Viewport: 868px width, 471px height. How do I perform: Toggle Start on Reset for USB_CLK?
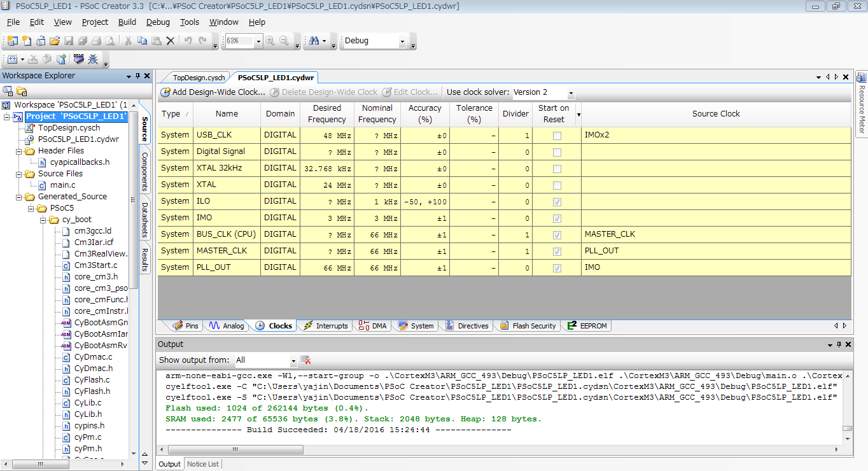pos(557,136)
